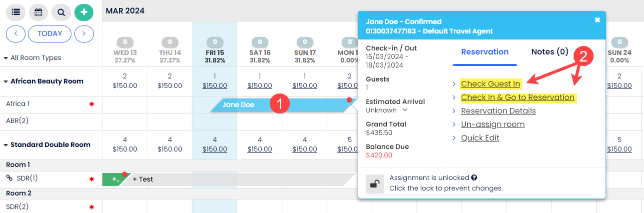This screenshot has width=644, height=213.
Task: Click Check Guest In link
Action: coord(490,84)
